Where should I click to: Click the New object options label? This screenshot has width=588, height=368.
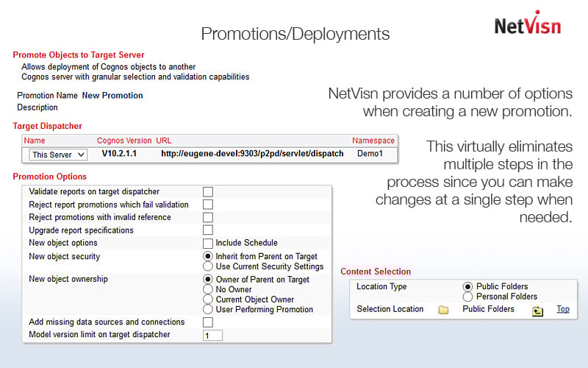coord(63,243)
